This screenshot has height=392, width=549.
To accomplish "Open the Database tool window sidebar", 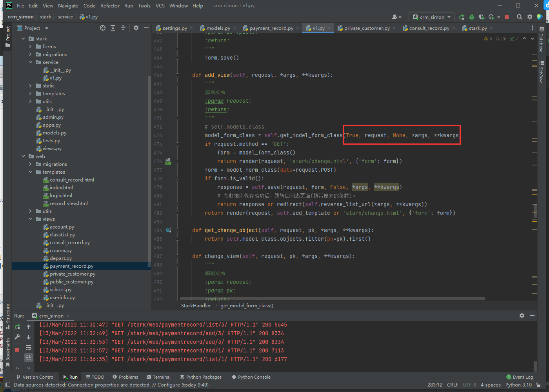I will (541, 39).
